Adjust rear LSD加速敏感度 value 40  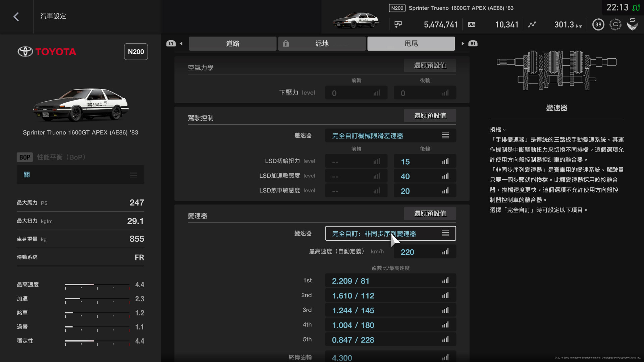click(425, 176)
